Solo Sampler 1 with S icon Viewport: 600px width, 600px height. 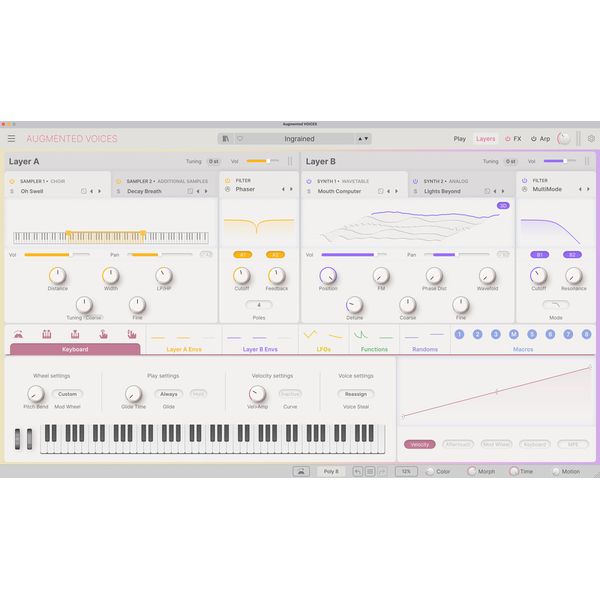12,191
